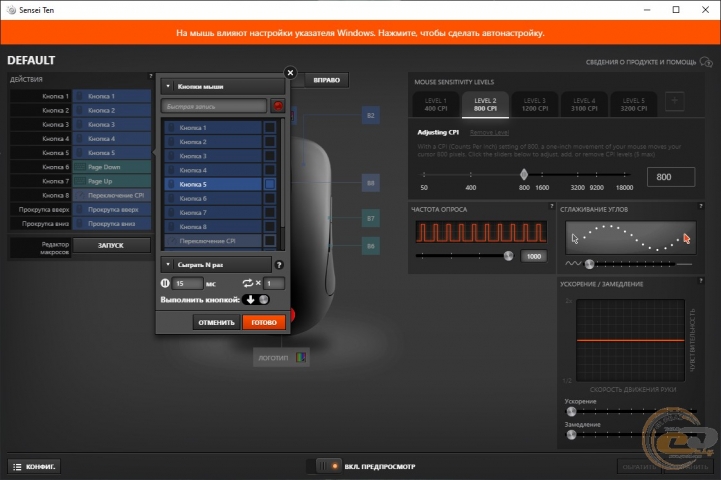Click the delay field showing 15 мс
This screenshot has width=721, height=480.
click(x=187, y=283)
